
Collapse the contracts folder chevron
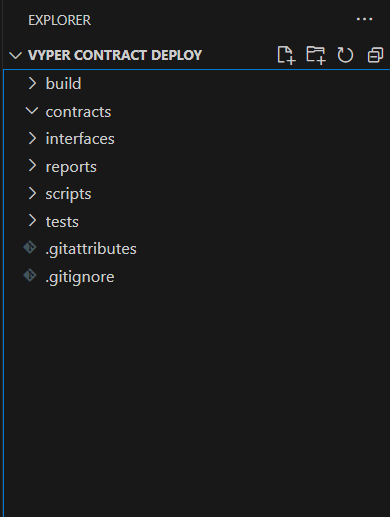pyautogui.click(x=32, y=111)
